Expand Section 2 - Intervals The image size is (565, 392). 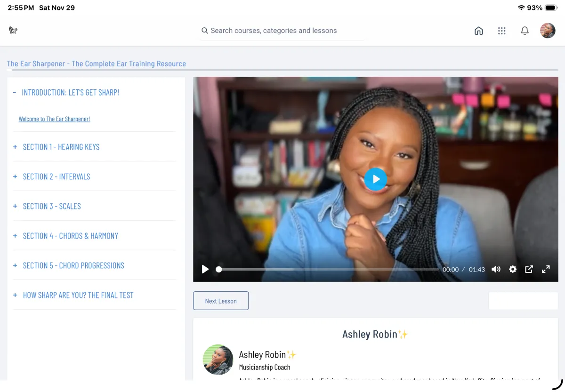coord(52,176)
